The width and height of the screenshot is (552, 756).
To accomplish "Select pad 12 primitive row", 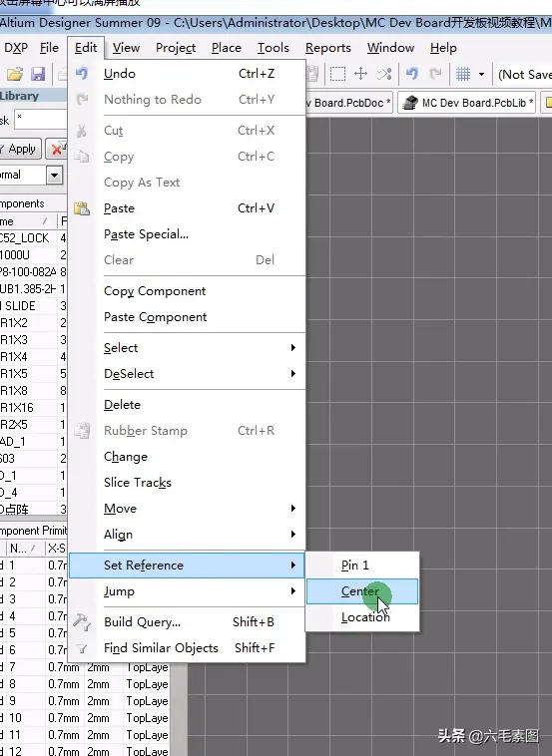I will [x=85, y=751].
